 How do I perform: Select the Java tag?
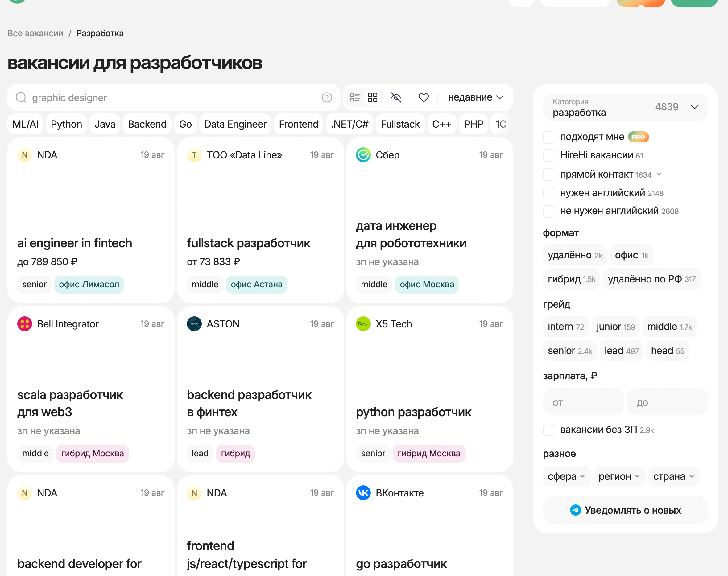click(105, 124)
